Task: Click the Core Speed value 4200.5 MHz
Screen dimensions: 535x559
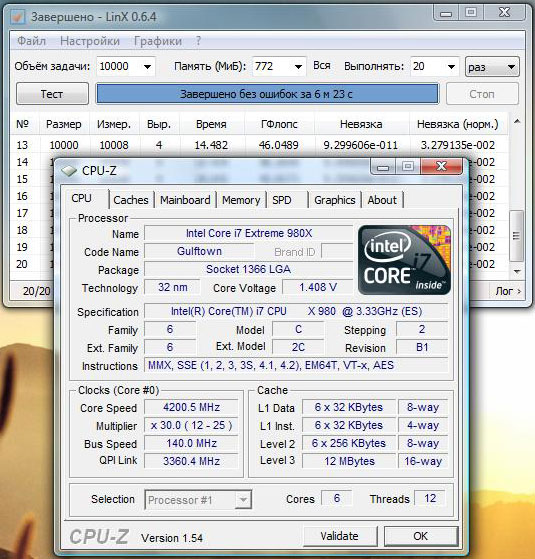Action: click(x=191, y=407)
